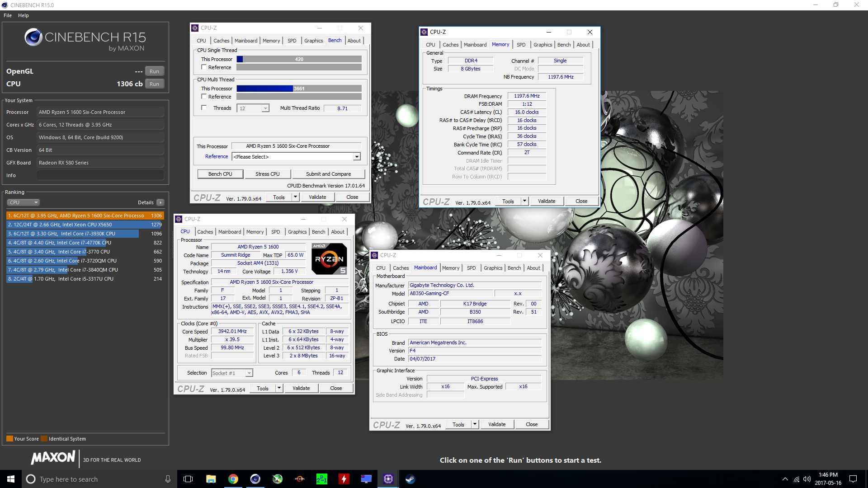Image resolution: width=868 pixels, height=488 pixels.
Task: Click the Single Thread score bar 420
Action: [299, 59]
